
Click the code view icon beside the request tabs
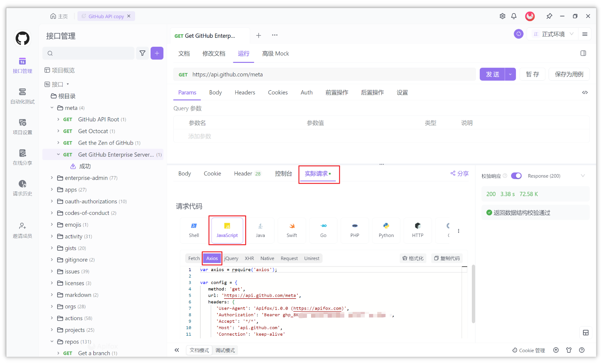click(x=585, y=92)
